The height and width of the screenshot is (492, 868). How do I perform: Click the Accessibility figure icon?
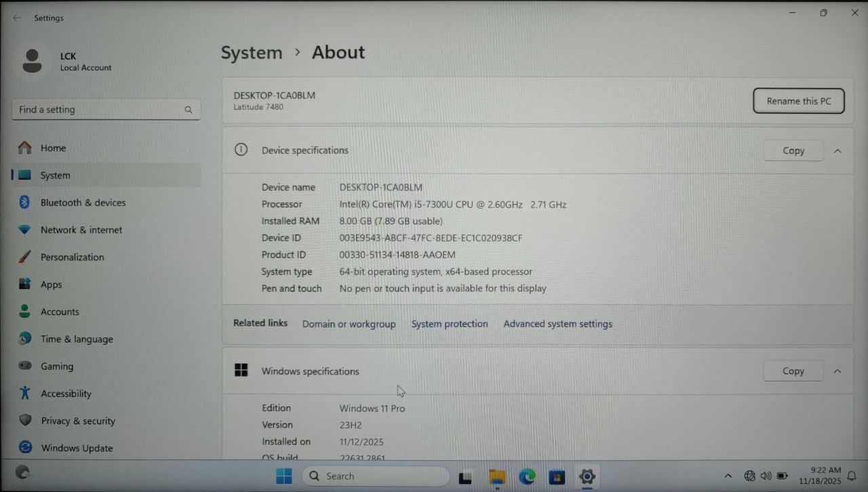25,393
